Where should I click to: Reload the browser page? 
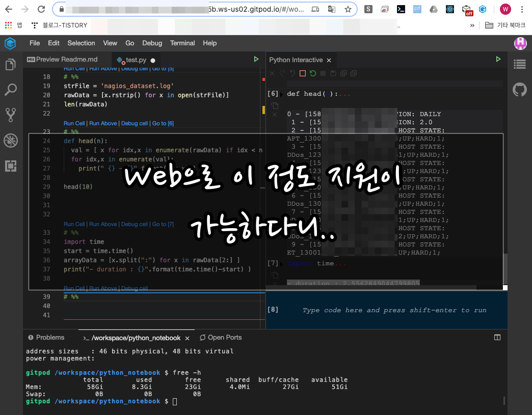point(41,9)
